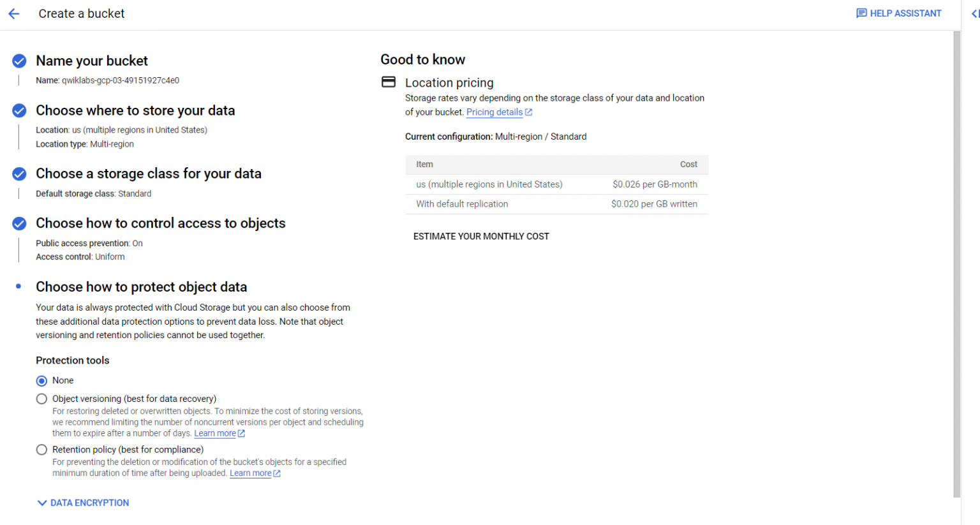
Task: Enable Object versioning for data recovery
Action: (41, 398)
